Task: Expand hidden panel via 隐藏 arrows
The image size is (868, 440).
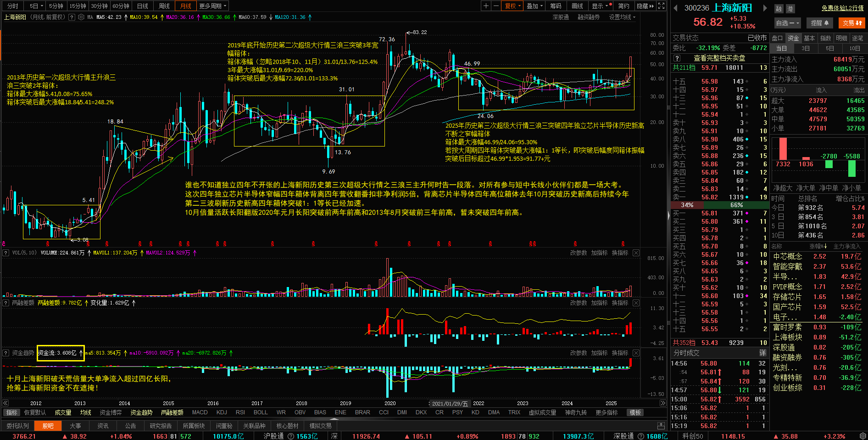Action: tap(645, 6)
